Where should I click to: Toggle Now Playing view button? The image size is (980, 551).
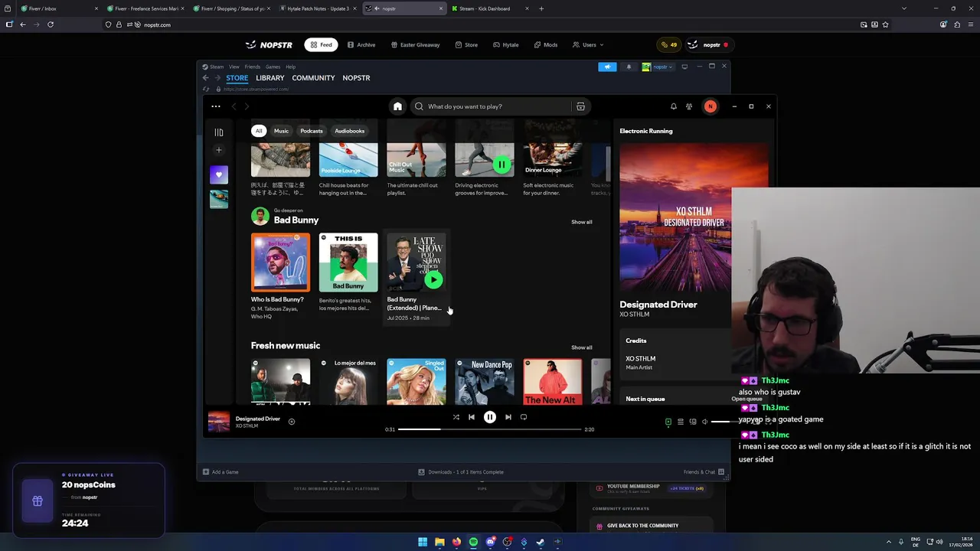pyautogui.click(x=668, y=422)
